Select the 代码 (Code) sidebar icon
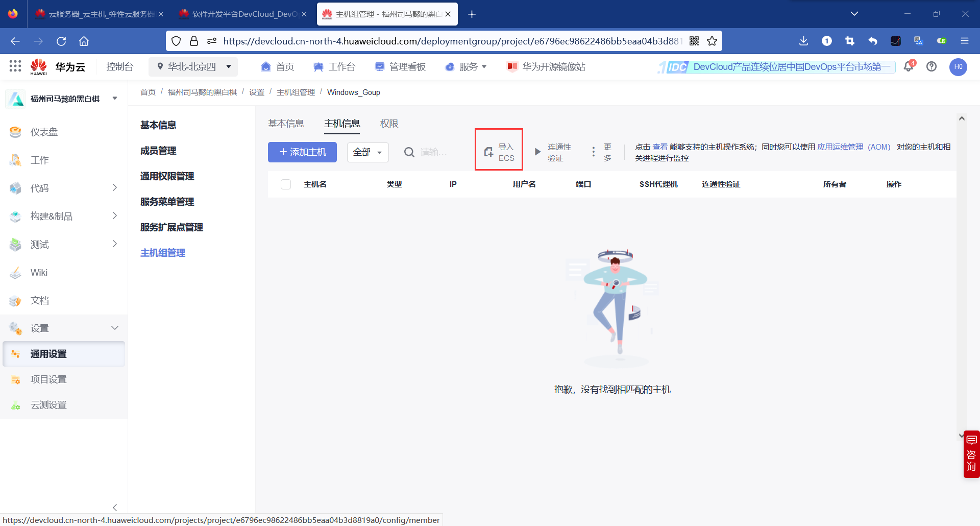 coord(15,188)
